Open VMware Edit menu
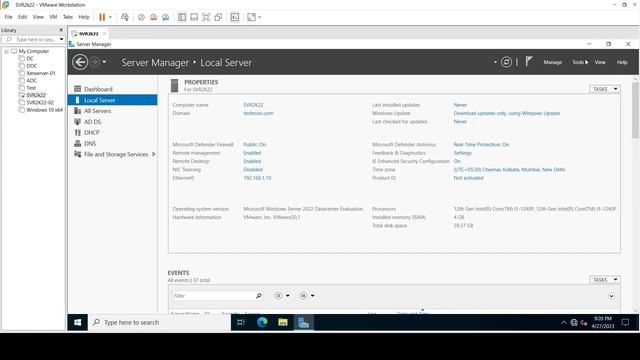 (22, 17)
